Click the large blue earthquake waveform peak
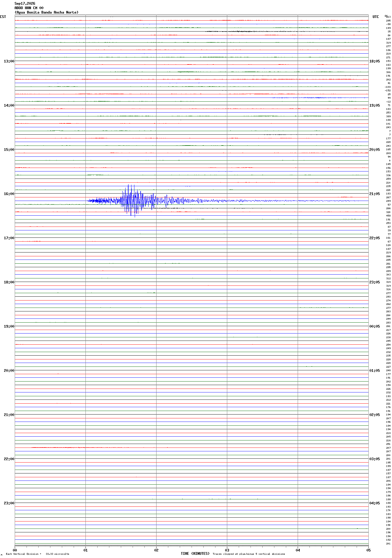This screenshot has width=392, height=558. pyautogui.click(x=132, y=201)
